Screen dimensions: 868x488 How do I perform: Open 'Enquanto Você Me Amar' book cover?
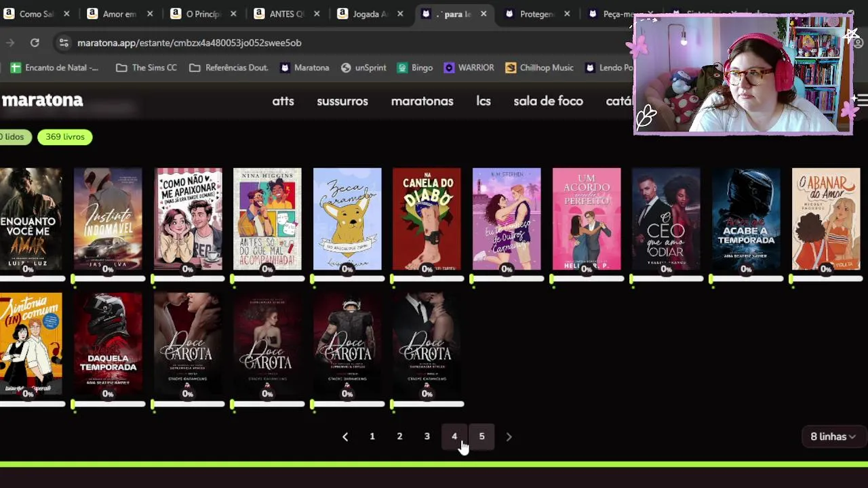pyautogui.click(x=31, y=219)
